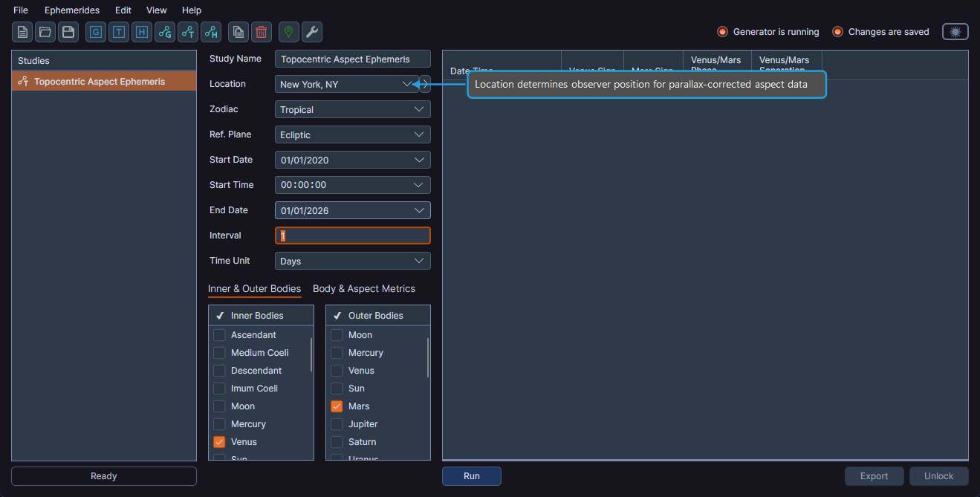Open the Geocentric ephemeris tool marked G
The width and height of the screenshot is (980, 497).
coord(95,32)
